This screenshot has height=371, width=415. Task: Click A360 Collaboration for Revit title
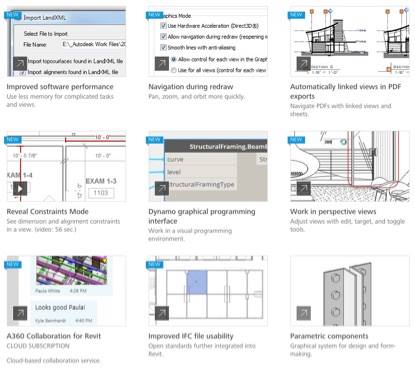[x=54, y=336]
